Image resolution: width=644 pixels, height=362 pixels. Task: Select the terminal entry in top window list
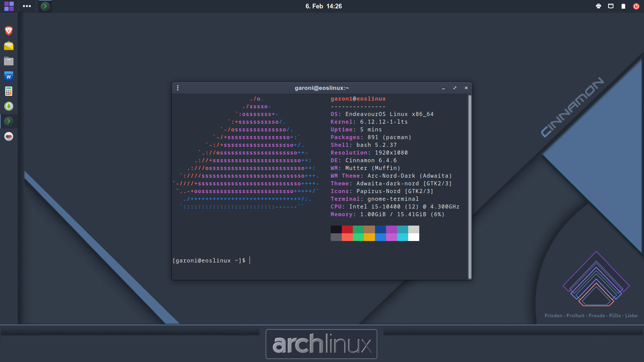pyautogui.click(x=45, y=6)
